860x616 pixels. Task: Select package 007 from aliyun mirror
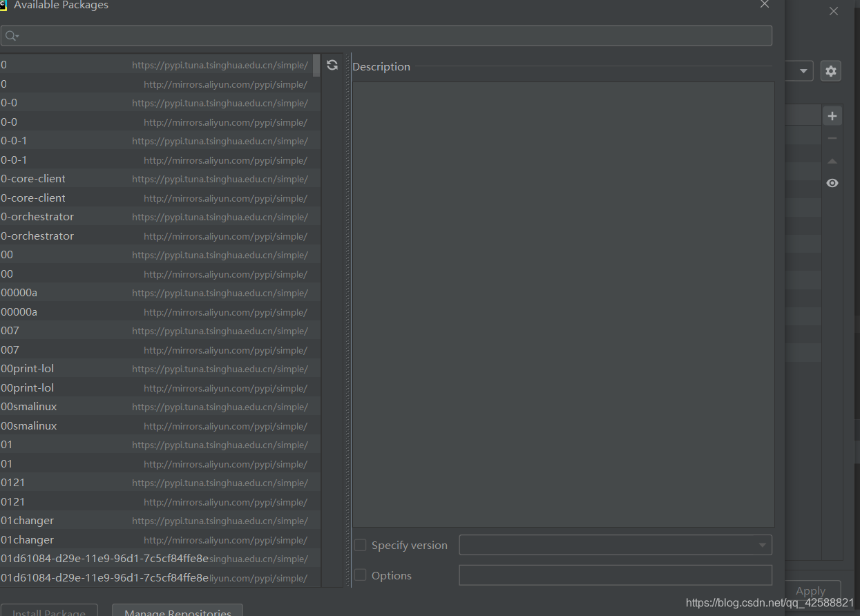point(156,350)
